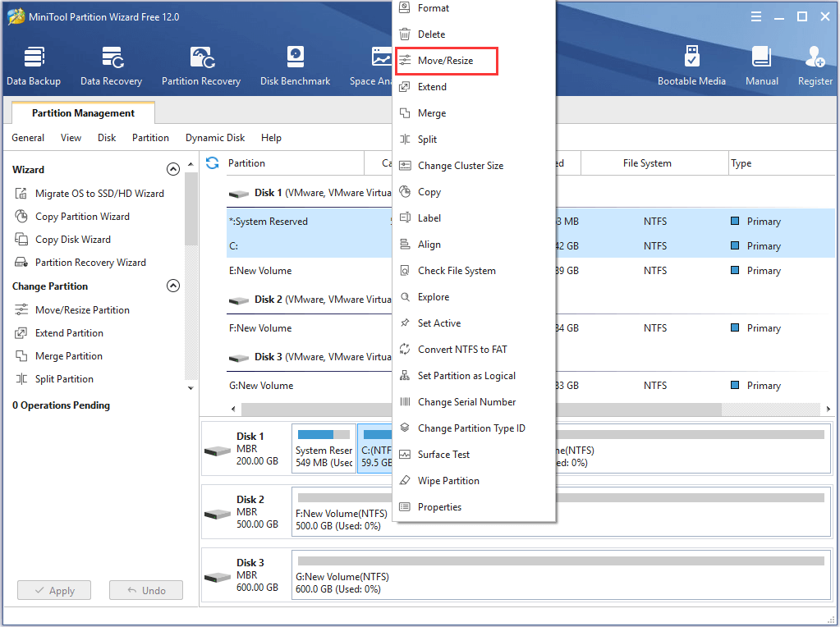Open the Disk menu
The width and height of the screenshot is (840, 627).
pos(107,138)
